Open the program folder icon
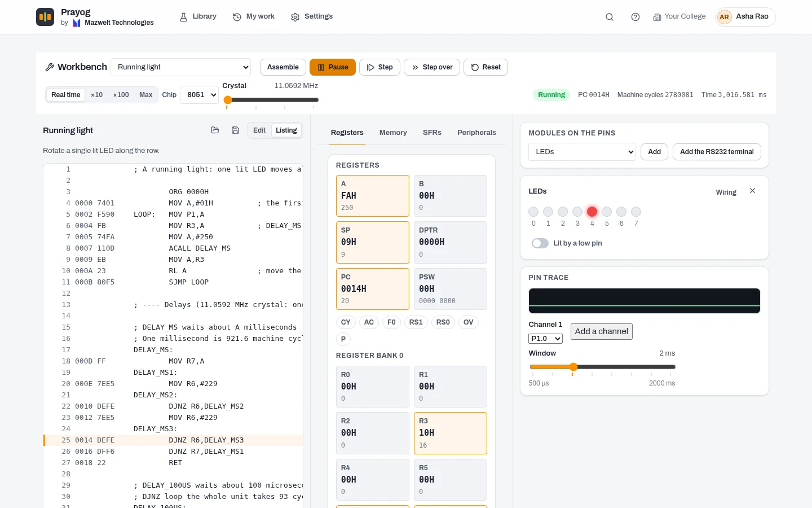812x508 pixels. pos(215,130)
